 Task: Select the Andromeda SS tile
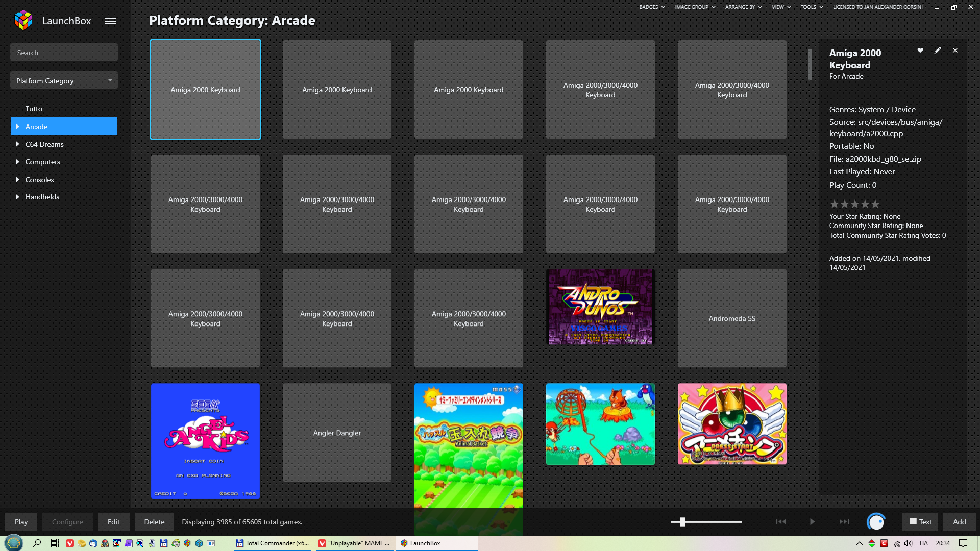click(x=732, y=318)
